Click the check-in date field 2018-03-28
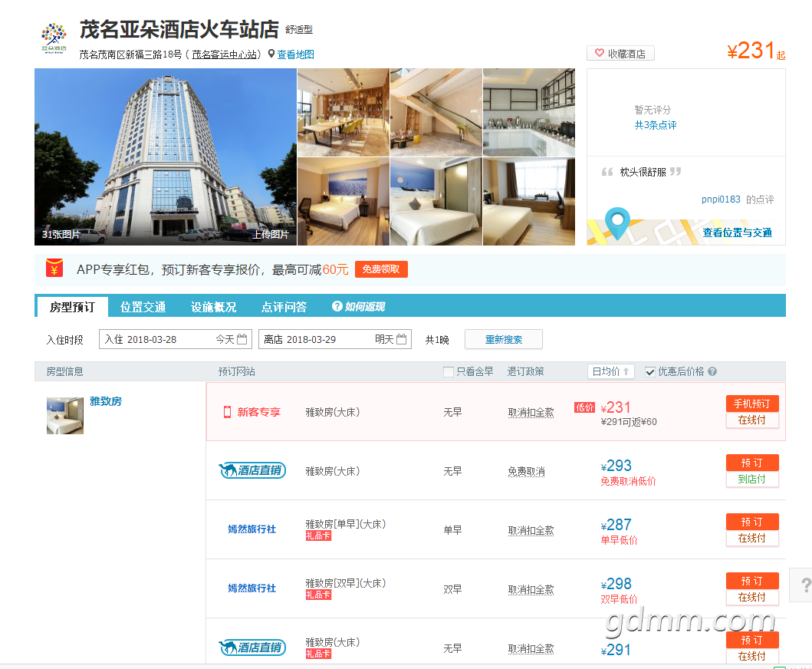 click(175, 339)
